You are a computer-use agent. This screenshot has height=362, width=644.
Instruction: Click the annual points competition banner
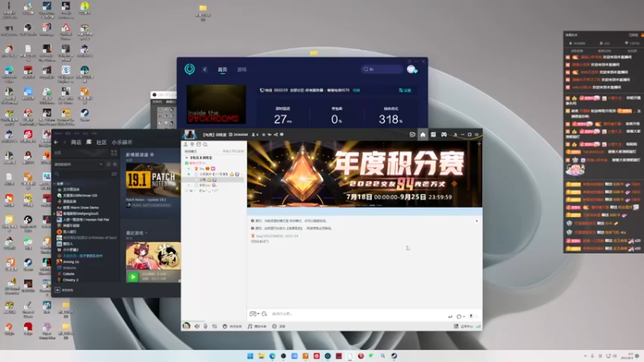tap(365, 174)
